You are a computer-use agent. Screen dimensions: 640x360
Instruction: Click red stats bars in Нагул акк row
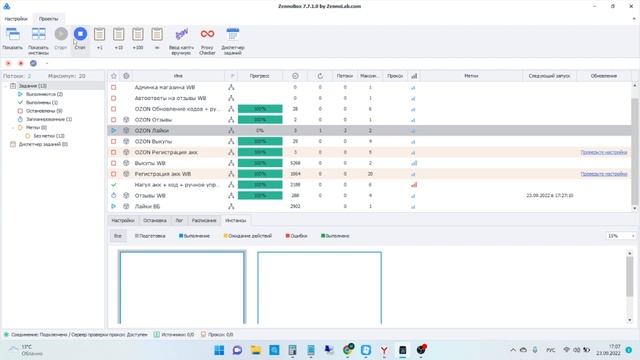414,184
